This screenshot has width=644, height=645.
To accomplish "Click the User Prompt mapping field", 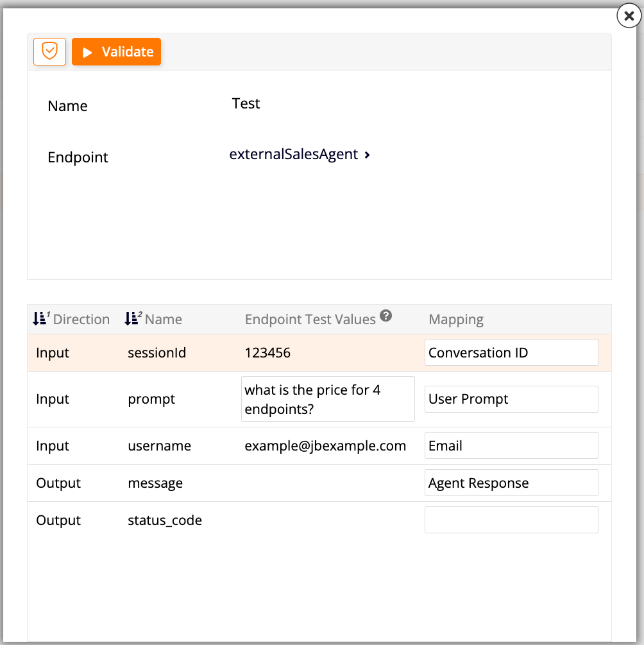I will pyautogui.click(x=511, y=399).
